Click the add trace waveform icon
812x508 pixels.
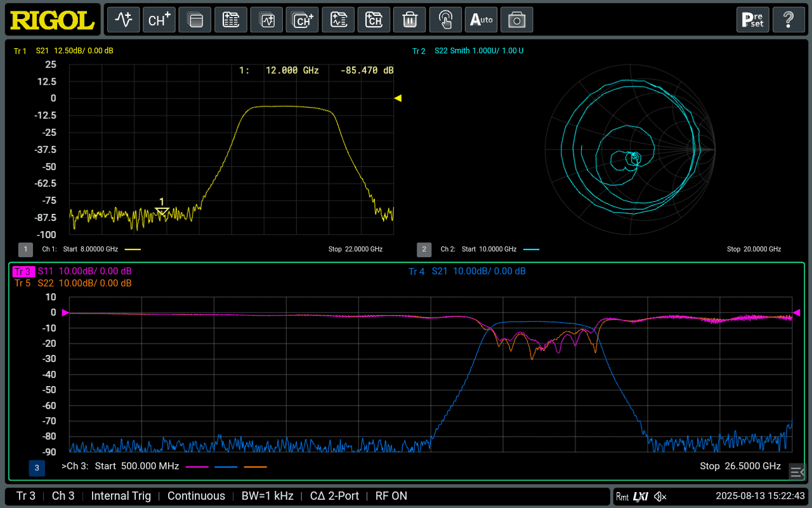(123, 20)
